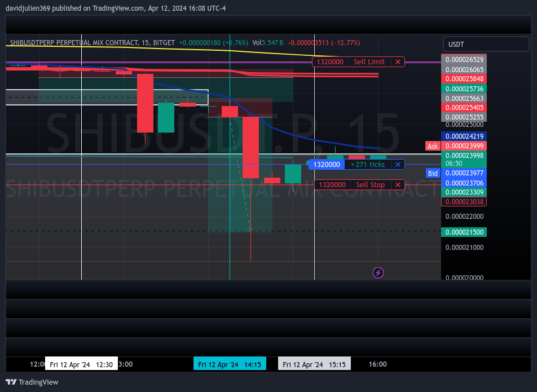
Task: Click the bid price 0.000023977 label
Action: pyautogui.click(x=464, y=173)
